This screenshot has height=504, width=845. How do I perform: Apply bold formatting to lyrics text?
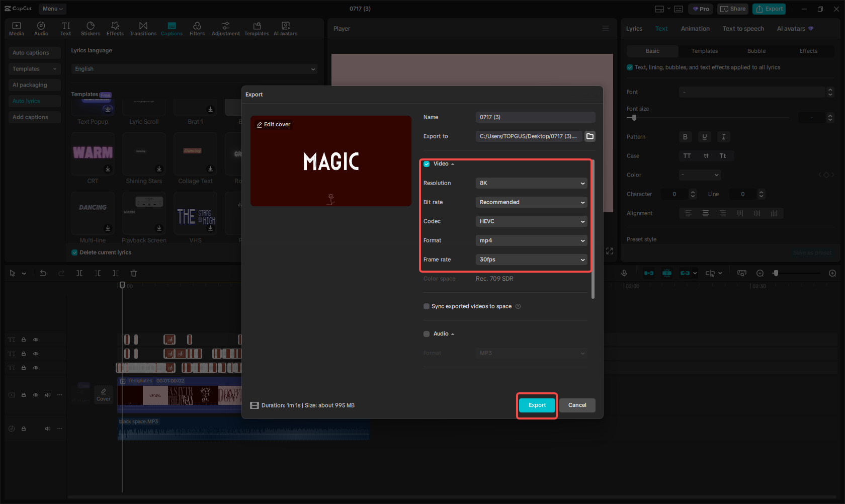click(685, 136)
